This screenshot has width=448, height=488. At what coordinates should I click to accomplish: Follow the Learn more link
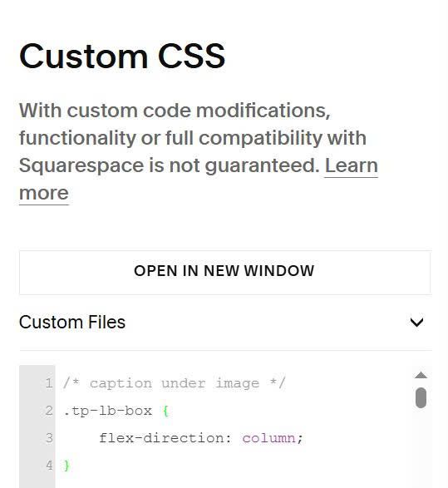click(352, 165)
